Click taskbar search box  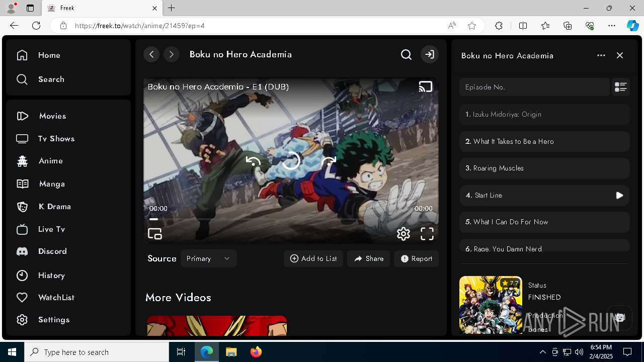[x=97, y=352]
